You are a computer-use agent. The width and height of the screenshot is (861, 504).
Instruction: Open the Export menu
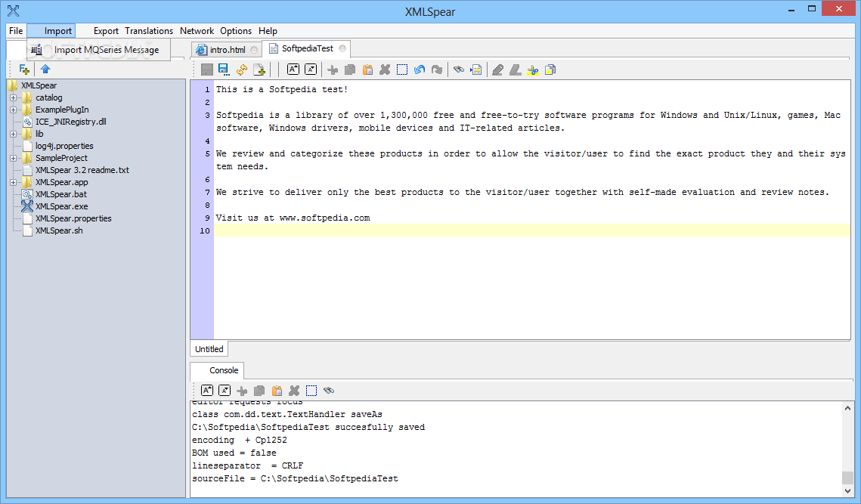pyautogui.click(x=106, y=31)
